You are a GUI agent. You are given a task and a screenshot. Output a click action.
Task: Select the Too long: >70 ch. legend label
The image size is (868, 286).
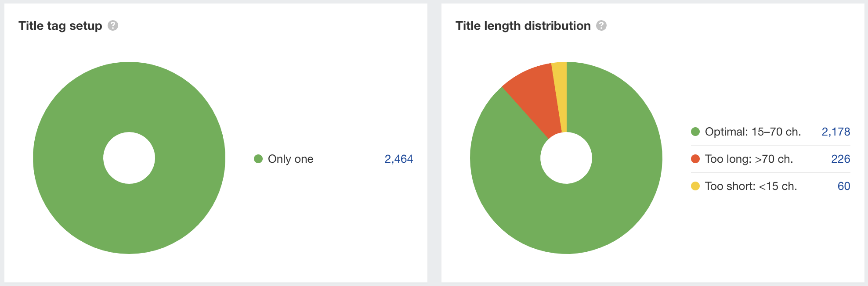click(x=749, y=159)
